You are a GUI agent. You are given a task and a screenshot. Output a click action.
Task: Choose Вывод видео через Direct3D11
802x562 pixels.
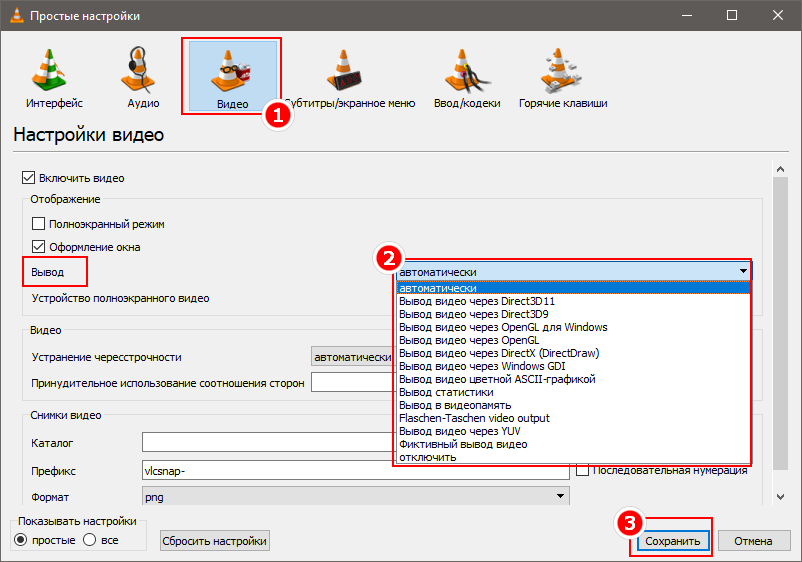click(x=573, y=301)
